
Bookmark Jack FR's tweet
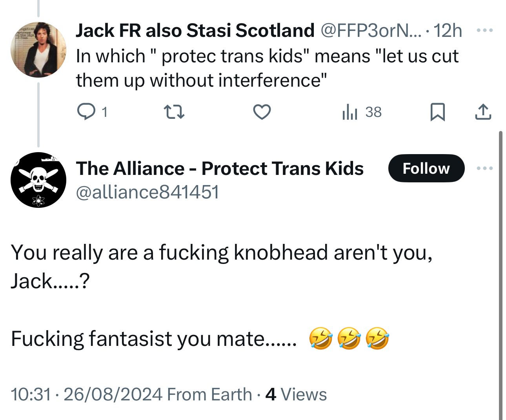tap(437, 113)
